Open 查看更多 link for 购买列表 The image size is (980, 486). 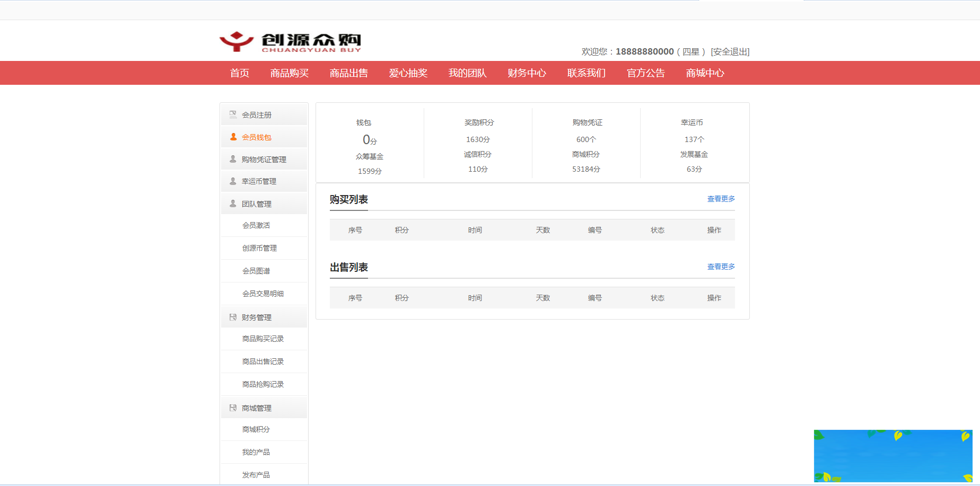tap(720, 199)
